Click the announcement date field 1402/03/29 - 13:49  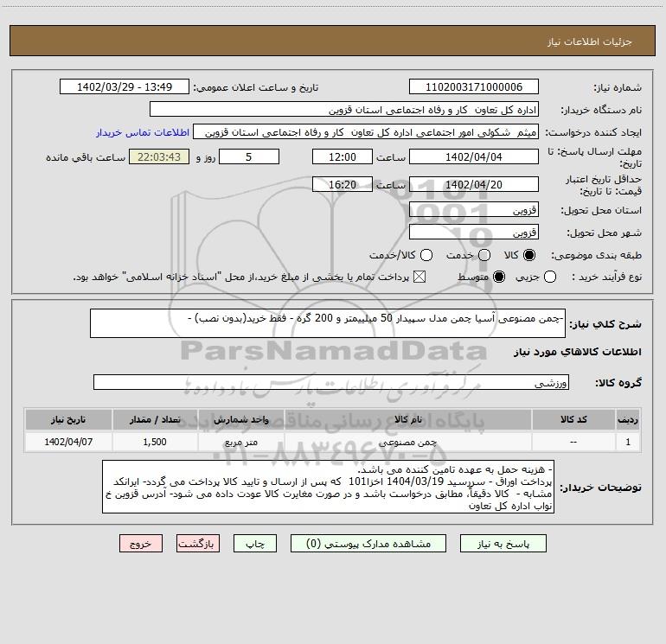click(x=125, y=87)
